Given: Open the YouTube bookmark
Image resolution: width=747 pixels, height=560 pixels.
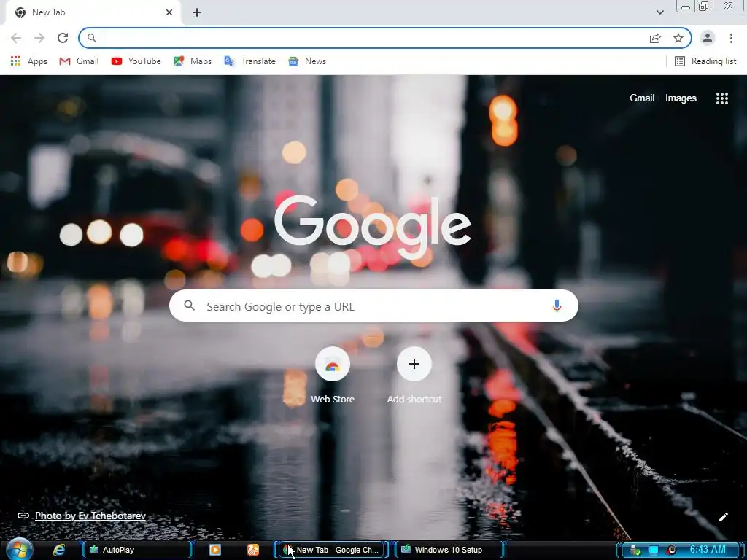Looking at the screenshot, I should click(x=136, y=61).
